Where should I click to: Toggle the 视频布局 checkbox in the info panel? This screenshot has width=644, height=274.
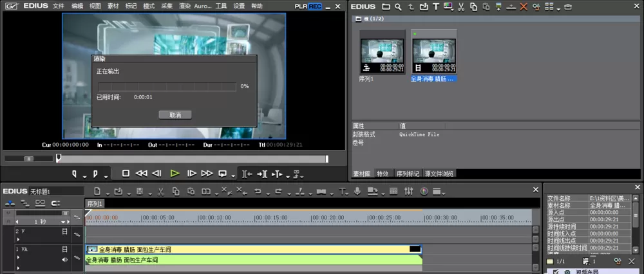(x=556, y=271)
